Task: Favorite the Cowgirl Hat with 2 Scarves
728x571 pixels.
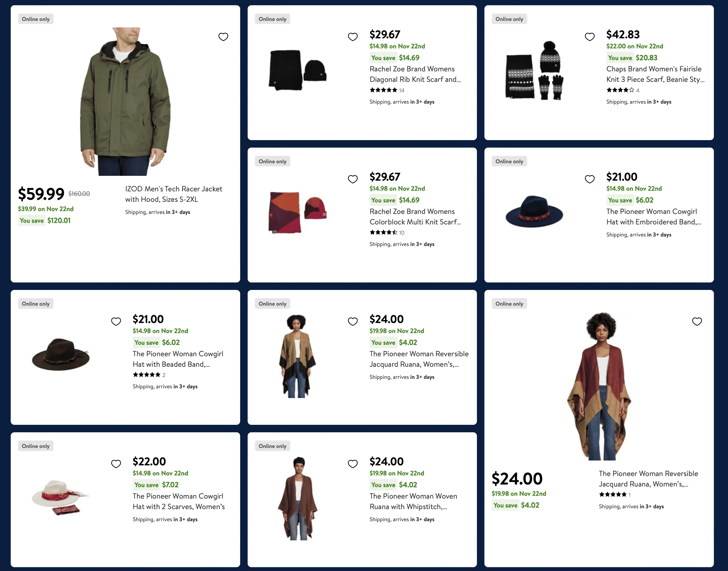Action: pos(116,464)
